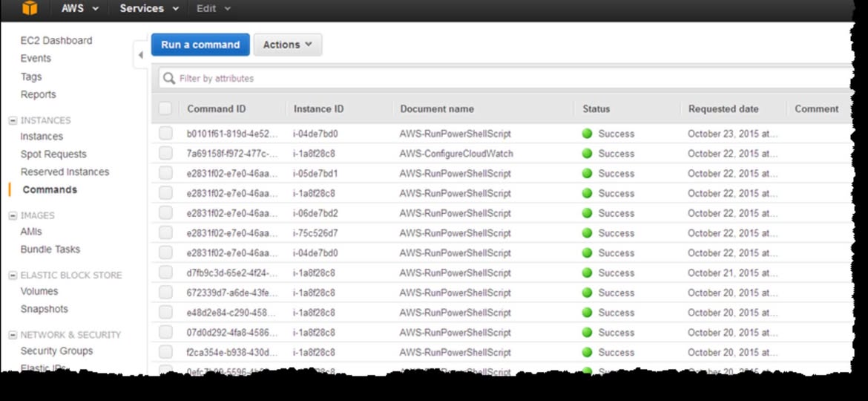Screen dimensions: 868x401
Task: Click instance ID i-04de7bd0 in first row
Action: 315,134
